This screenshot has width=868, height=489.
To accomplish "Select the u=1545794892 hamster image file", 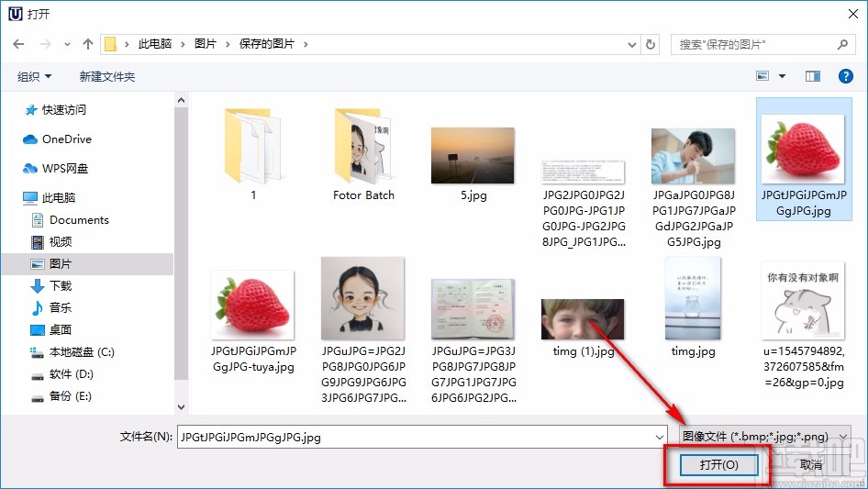I will click(804, 325).
